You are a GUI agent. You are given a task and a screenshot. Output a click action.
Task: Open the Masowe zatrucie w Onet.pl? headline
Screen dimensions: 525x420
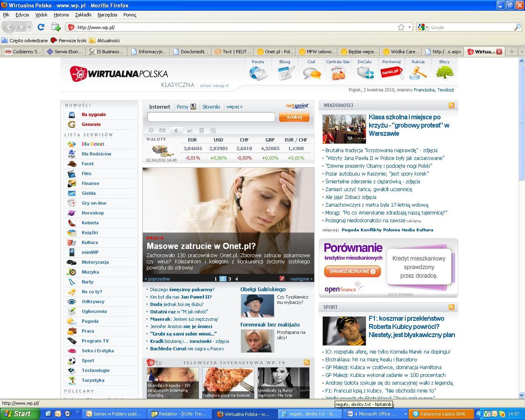pos(201,246)
